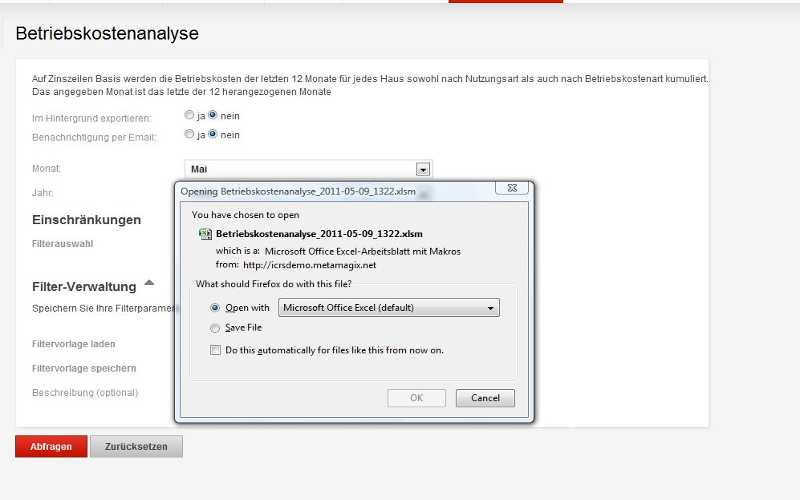Click the Jahr label
The height and width of the screenshot is (500, 800).
(x=42, y=193)
